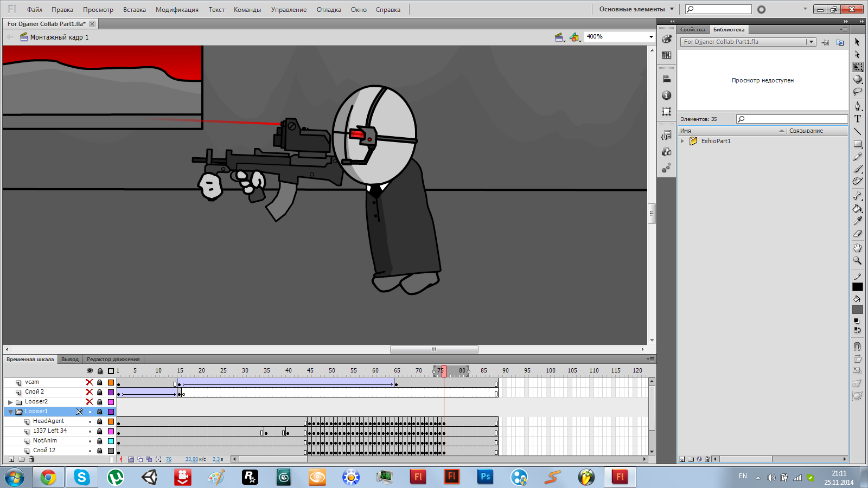Select the Brush tool
Screen dimensions: 868x488
[857, 169]
